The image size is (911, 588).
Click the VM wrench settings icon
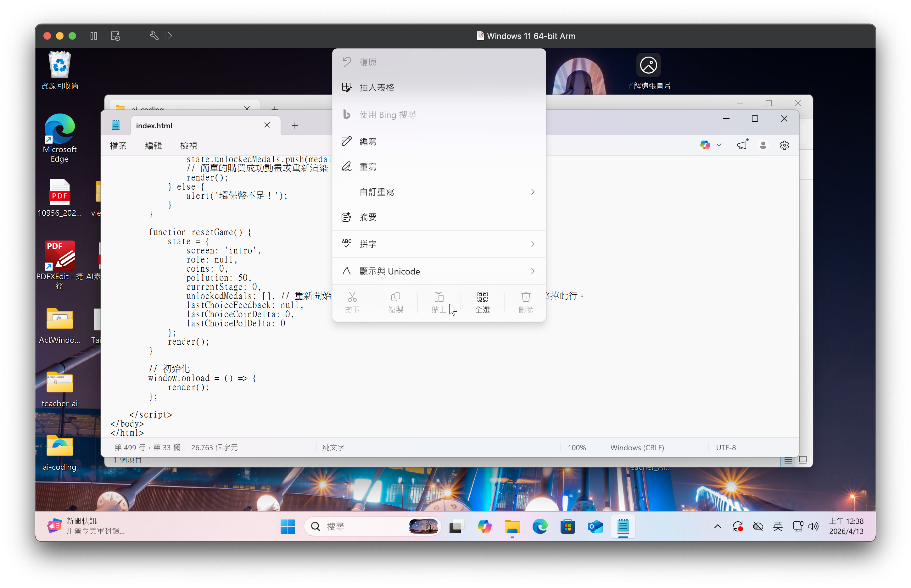[x=154, y=36]
